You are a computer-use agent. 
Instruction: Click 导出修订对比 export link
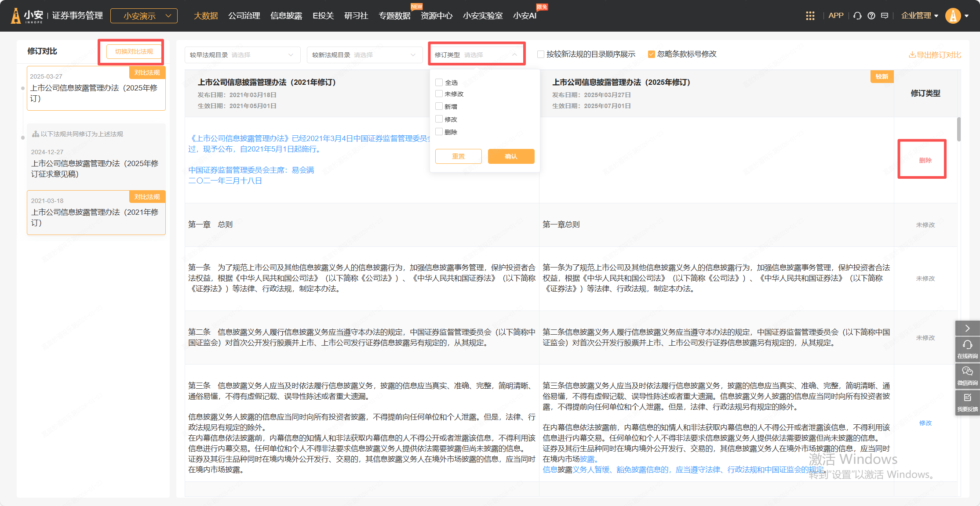[x=935, y=55]
